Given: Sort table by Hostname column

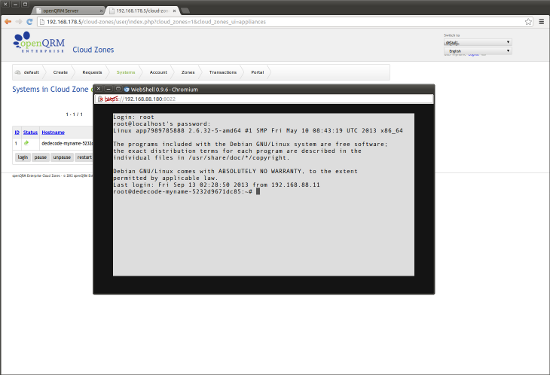Looking at the screenshot, I should (x=53, y=132).
